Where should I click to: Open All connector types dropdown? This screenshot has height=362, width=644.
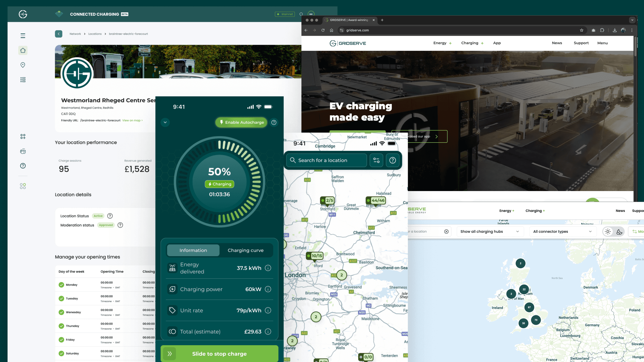point(562,232)
